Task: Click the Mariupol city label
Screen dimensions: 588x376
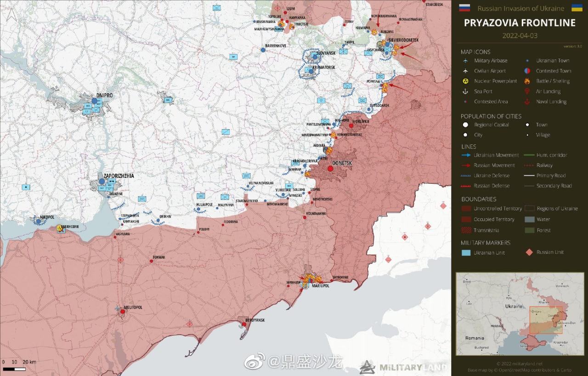Action: pos(321,286)
